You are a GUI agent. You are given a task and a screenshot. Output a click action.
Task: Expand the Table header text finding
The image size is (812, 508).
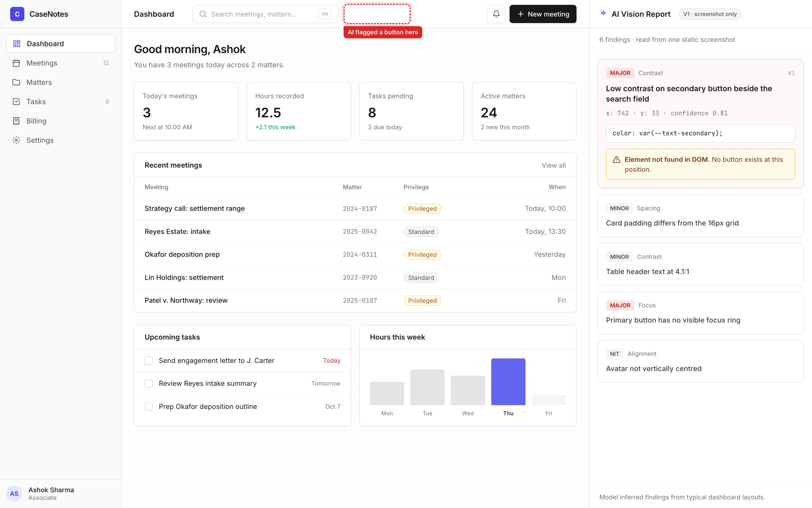[700, 264]
